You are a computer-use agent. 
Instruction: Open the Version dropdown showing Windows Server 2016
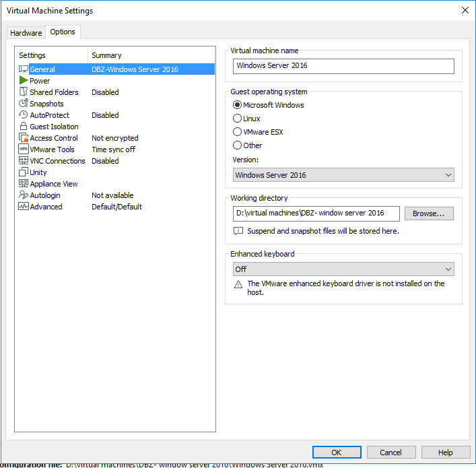343,175
